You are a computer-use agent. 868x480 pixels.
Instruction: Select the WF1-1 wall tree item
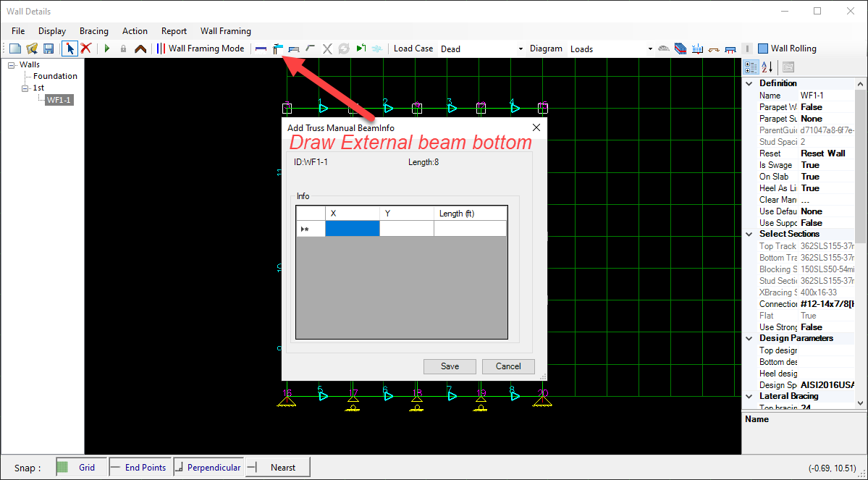59,100
